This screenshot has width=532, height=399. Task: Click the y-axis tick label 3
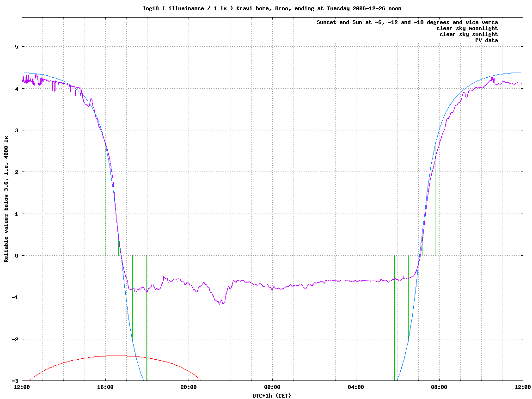17,130
